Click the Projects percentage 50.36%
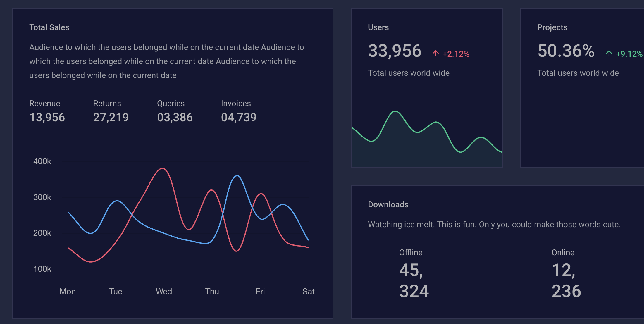Image resolution: width=644 pixels, height=324 pixels. pos(566,51)
